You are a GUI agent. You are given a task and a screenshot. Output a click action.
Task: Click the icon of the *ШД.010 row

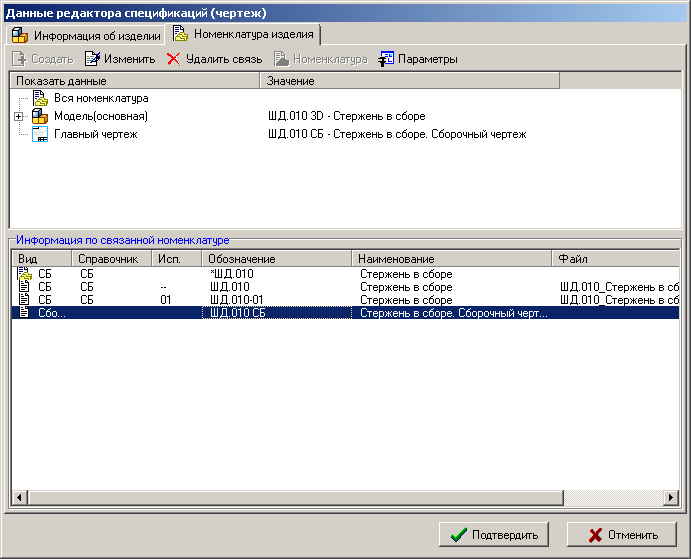25,274
